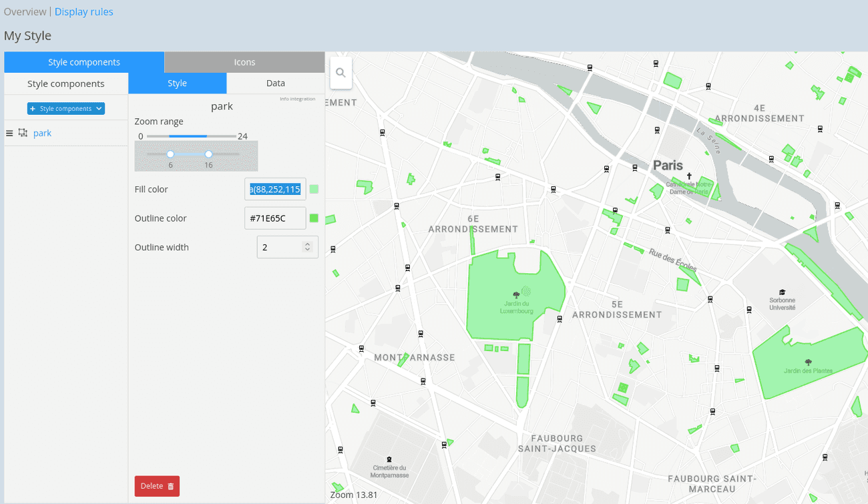The height and width of the screenshot is (504, 868).
Task: Click the green Outline color swatch
Action: (314, 218)
